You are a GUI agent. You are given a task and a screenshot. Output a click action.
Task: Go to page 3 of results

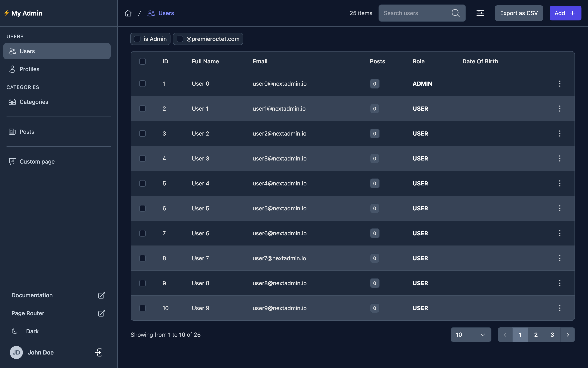[552, 335]
